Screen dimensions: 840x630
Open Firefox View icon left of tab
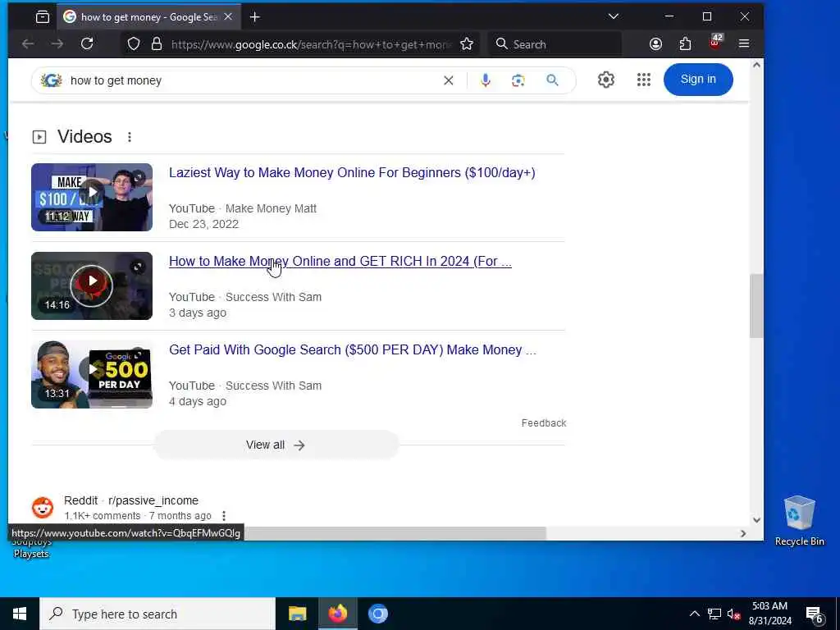pos(43,17)
